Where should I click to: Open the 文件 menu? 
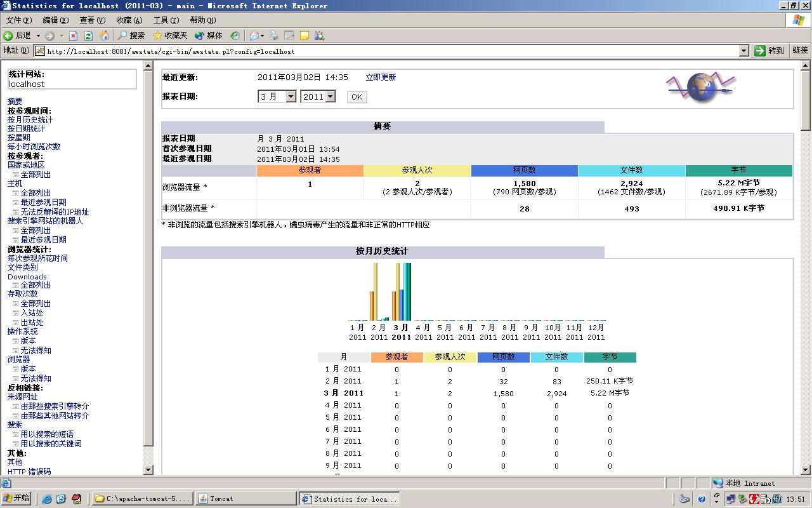[x=17, y=20]
